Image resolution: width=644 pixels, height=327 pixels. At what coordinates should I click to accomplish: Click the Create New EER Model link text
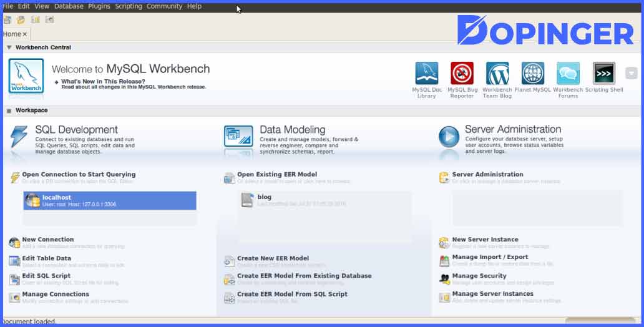click(x=273, y=258)
